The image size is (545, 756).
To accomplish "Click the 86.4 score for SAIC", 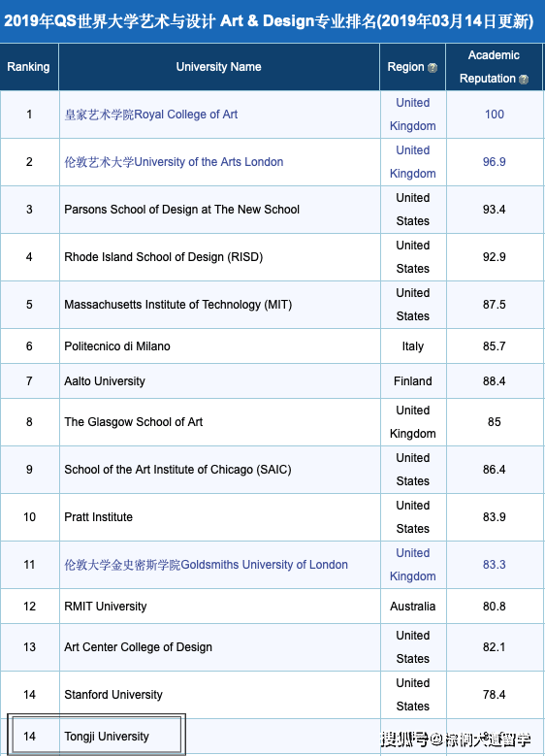I will 494,470.
